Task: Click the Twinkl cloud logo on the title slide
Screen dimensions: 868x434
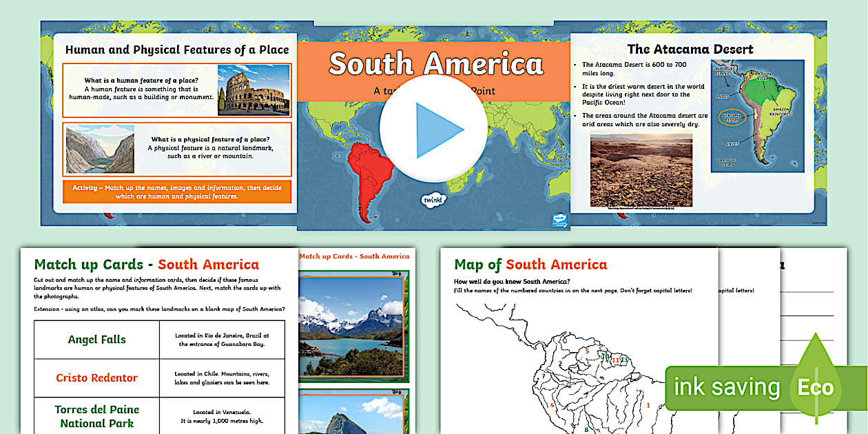Action: click(433, 200)
